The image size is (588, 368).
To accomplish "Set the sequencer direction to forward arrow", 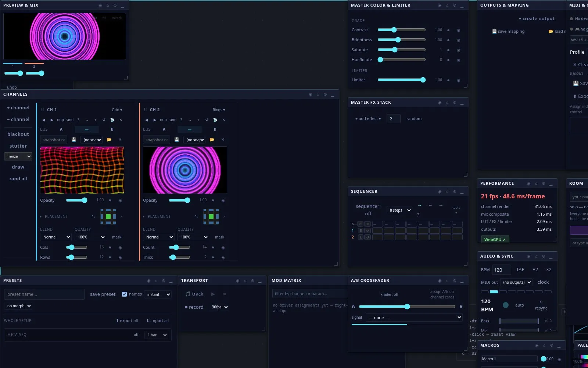I will click(420, 206).
